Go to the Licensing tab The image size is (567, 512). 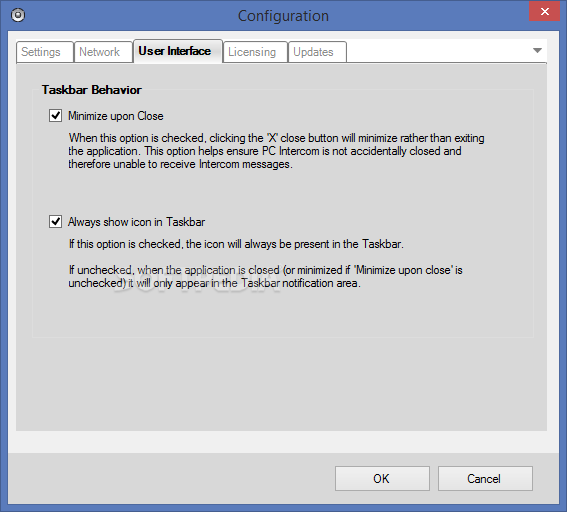pos(255,52)
